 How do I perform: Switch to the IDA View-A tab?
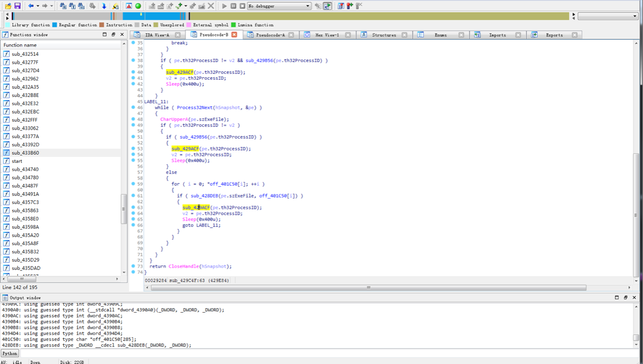(157, 35)
